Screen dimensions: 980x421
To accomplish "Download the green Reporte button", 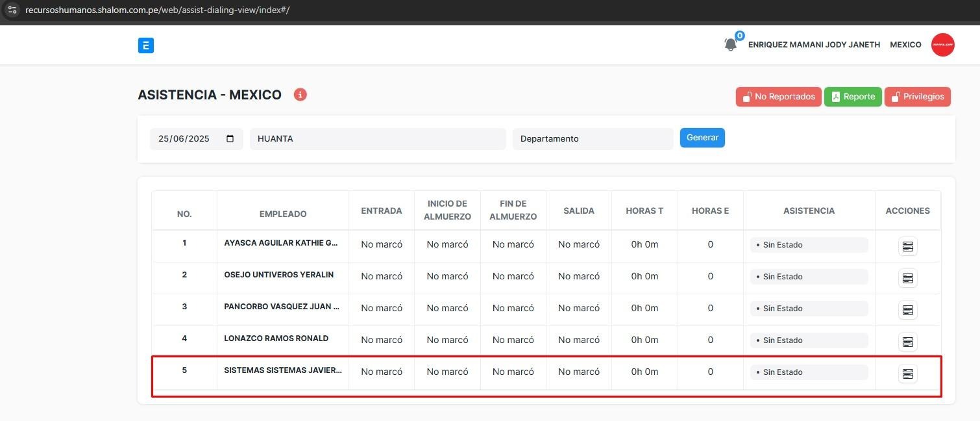I will pyautogui.click(x=852, y=97).
